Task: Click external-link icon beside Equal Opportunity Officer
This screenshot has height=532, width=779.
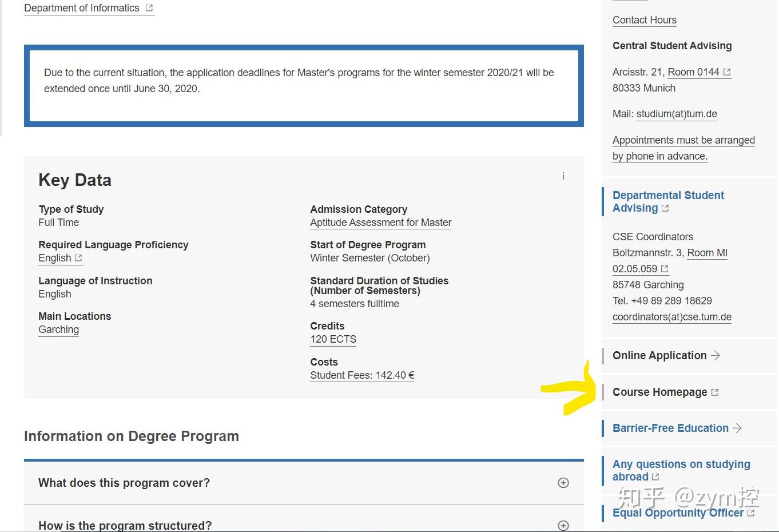Action: pyautogui.click(x=751, y=513)
